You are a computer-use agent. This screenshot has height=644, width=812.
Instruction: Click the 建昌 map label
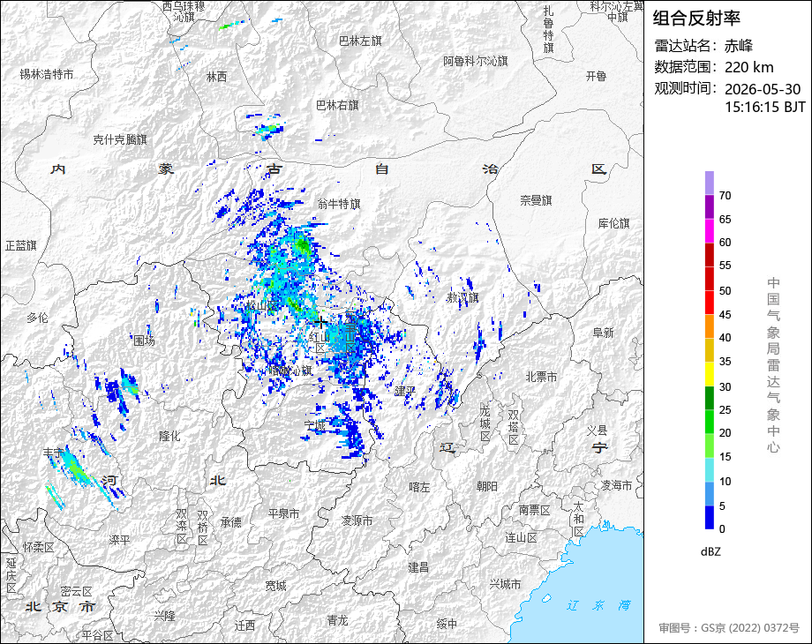pos(418,567)
